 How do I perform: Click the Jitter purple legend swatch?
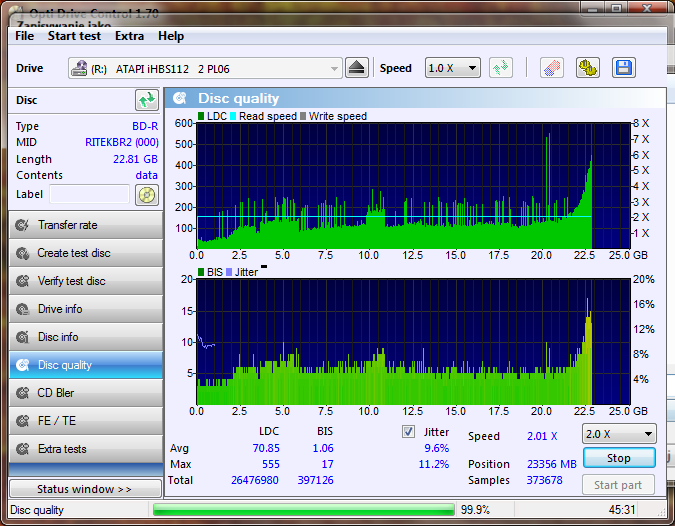(x=229, y=272)
